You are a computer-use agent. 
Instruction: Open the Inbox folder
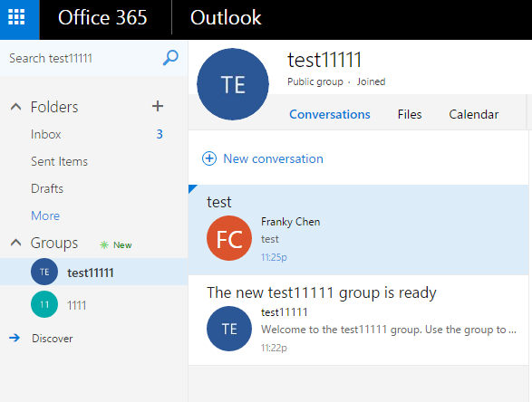click(46, 134)
